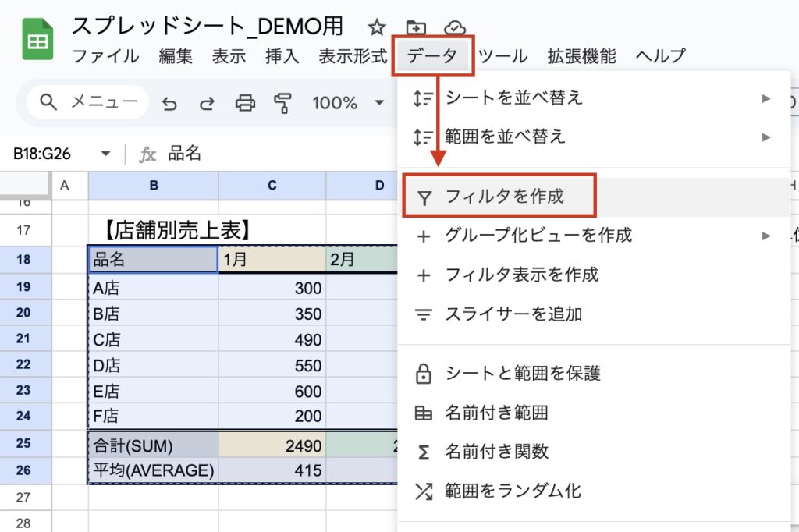Expand the シートを並べ替え submenu
Image resolution: width=799 pixels, height=532 pixels.
591,98
